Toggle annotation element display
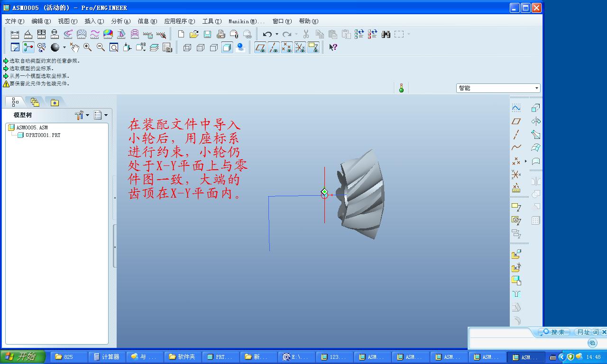Screen dimensions: 607x364 coord(313,47)
